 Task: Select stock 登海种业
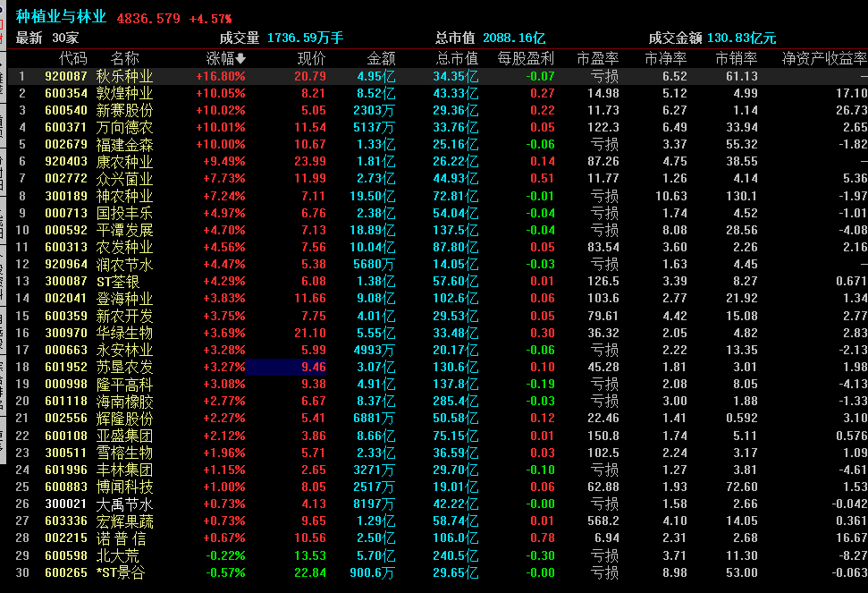pyautogui.click(x=124, y=299)
